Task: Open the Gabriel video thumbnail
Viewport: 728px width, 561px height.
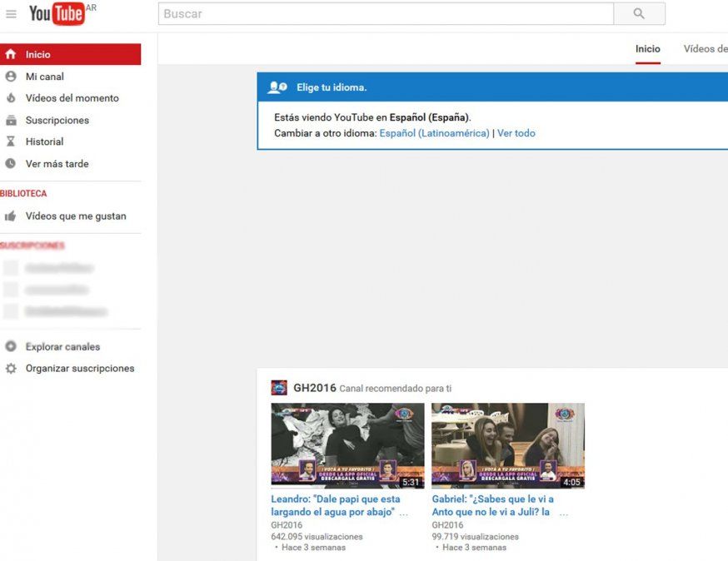Action: (507, 445)
